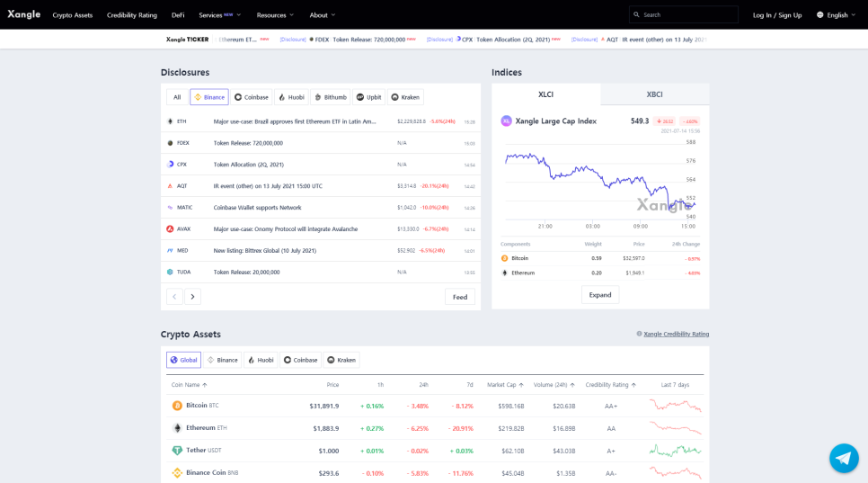Click the TUDA coin icon in Disclosures
868x483 pixels.
pos(170,272)
